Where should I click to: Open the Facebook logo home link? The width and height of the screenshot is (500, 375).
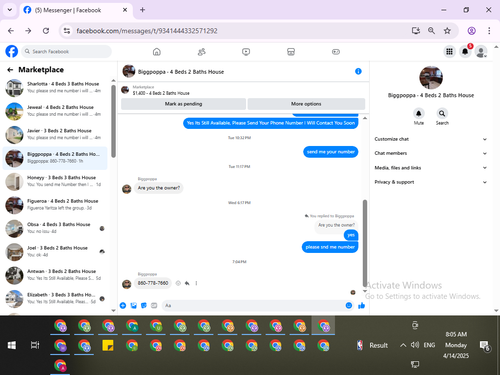[12, 52]
